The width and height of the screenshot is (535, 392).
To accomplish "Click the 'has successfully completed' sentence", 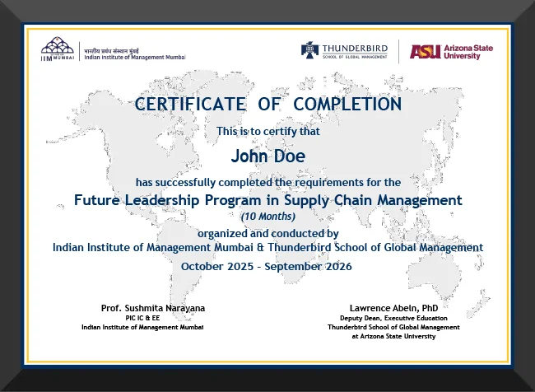I will point(267,182).
